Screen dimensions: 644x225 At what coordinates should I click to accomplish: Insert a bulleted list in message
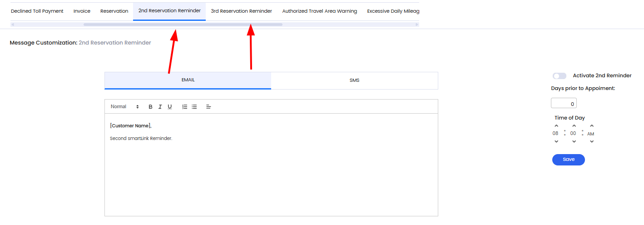point(194,107)
